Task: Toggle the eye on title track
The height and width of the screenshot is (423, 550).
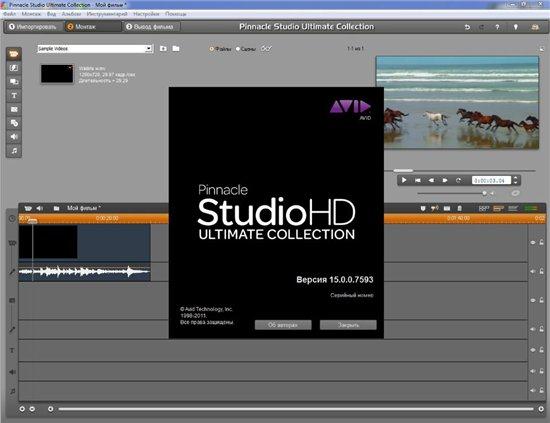Action: point(533,350)
